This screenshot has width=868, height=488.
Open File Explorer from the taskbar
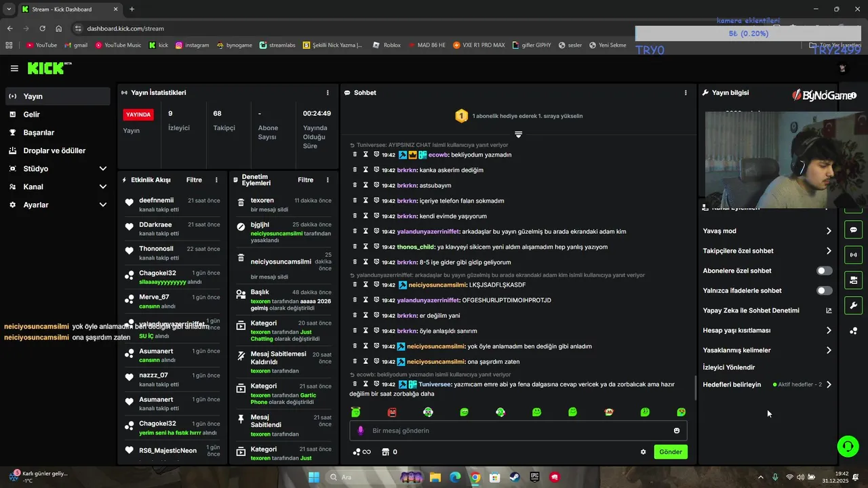(x=435, y=477)
